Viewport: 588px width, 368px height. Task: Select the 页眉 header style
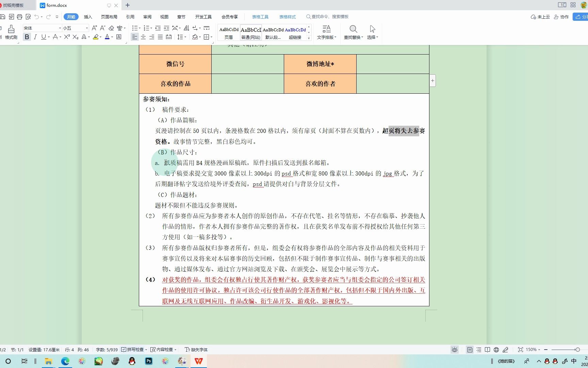click(229, 33)
